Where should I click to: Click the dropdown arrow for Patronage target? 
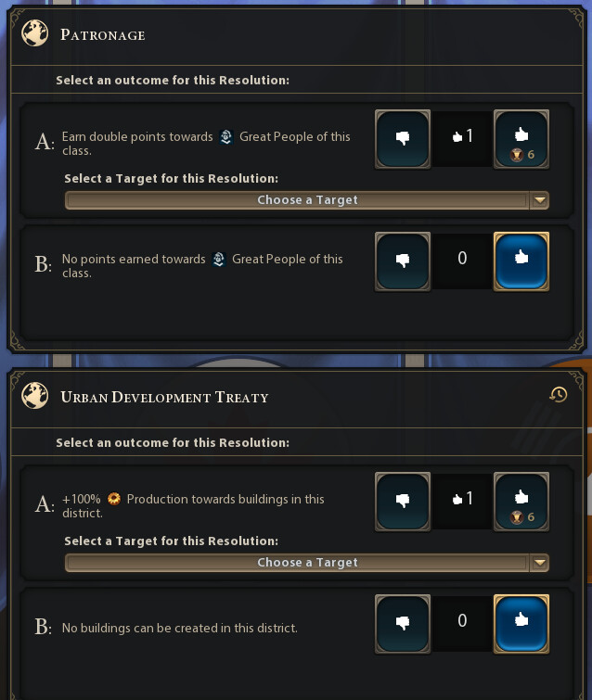click(x=540, y=200)
